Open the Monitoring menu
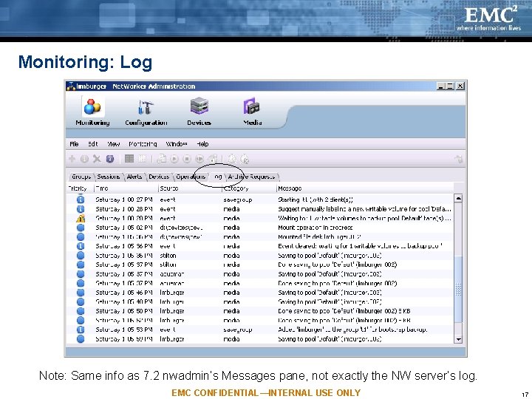The image size is (532, 399). point(143,144)
